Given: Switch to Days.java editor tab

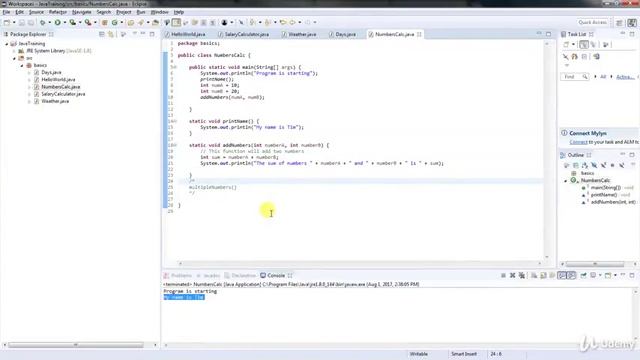Looking at the screenshot, I should [x=343, y=34].
